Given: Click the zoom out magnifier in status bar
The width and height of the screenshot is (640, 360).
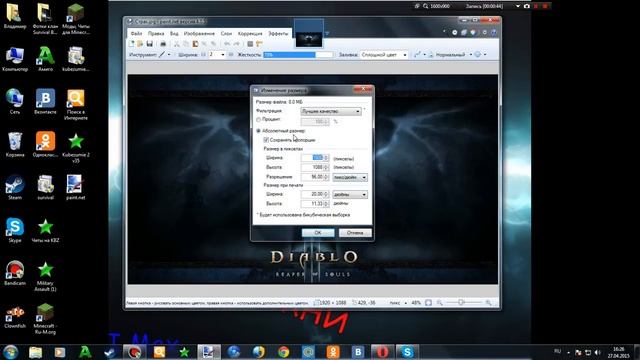Looking at the screenshot, I should 440,303.
